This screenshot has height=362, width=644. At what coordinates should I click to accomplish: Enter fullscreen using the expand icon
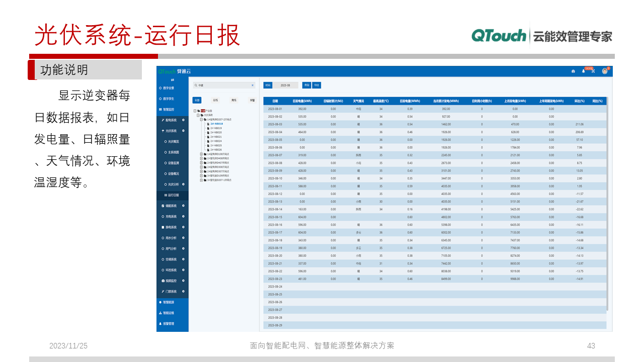tap(593, 71)
